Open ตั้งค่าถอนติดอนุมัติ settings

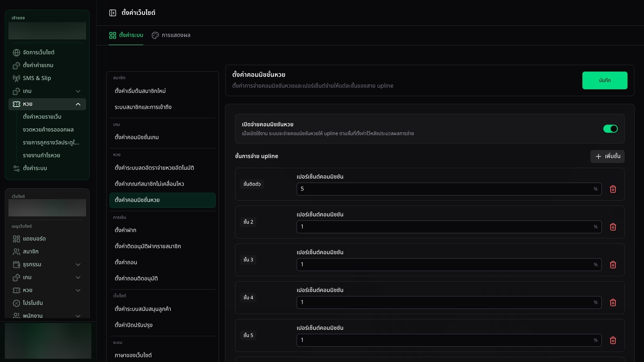pos(163,278)
